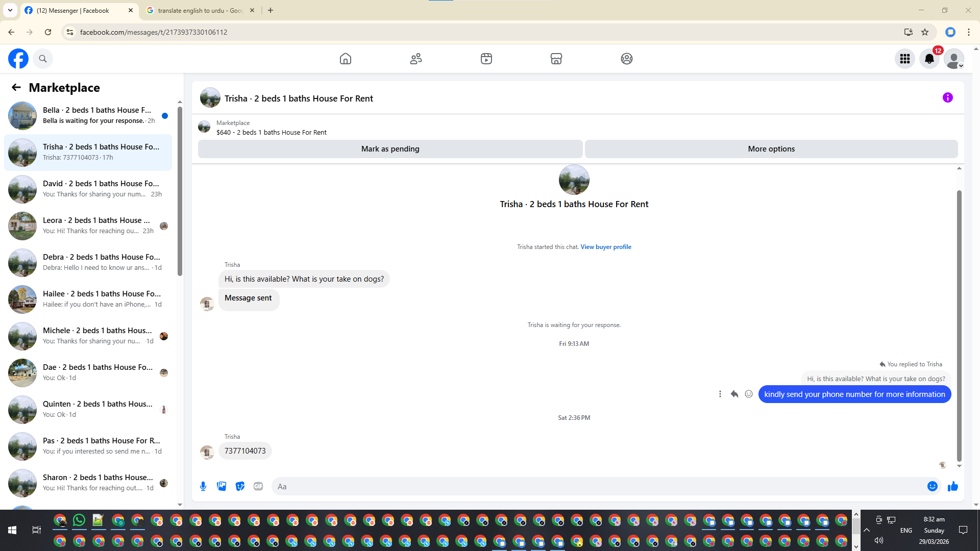980x551 pixels.
Task: Send a thumbs-up like
Action: (952, 486)
